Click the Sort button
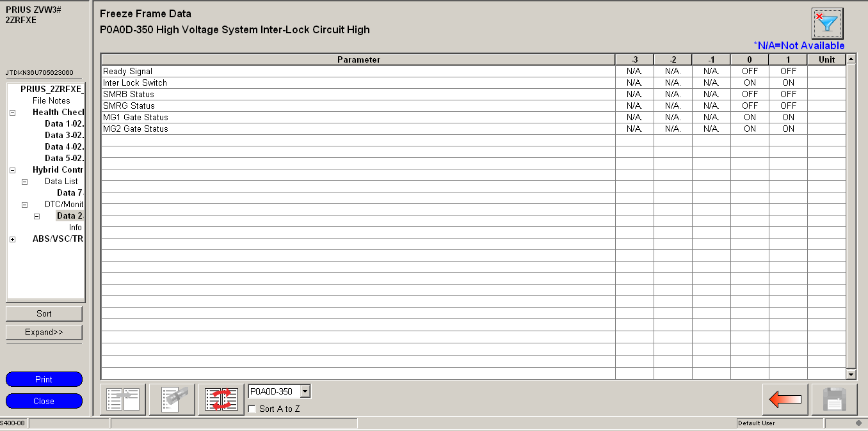868x431 pixels. [x=44, y=313]
